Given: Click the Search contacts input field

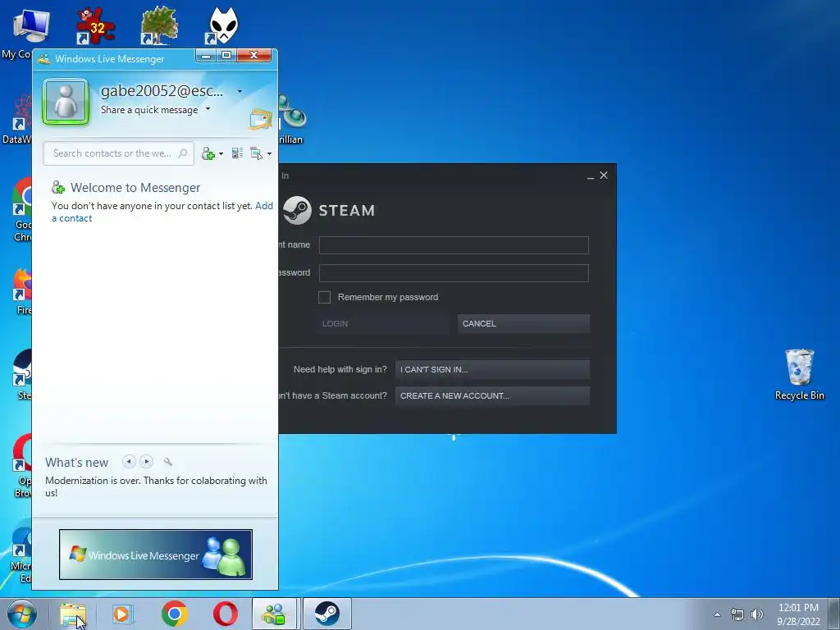Looking at the screenshot, I should click(118, 153).
